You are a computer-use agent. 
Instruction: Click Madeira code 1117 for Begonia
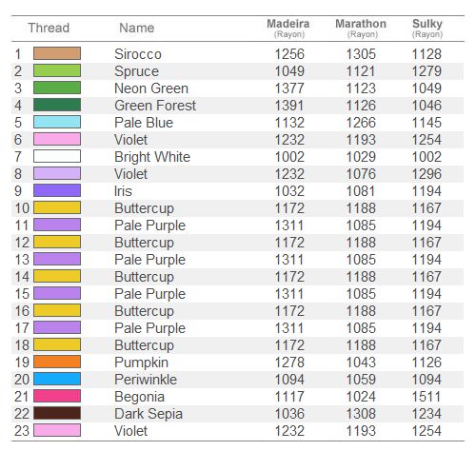[289, 397]
